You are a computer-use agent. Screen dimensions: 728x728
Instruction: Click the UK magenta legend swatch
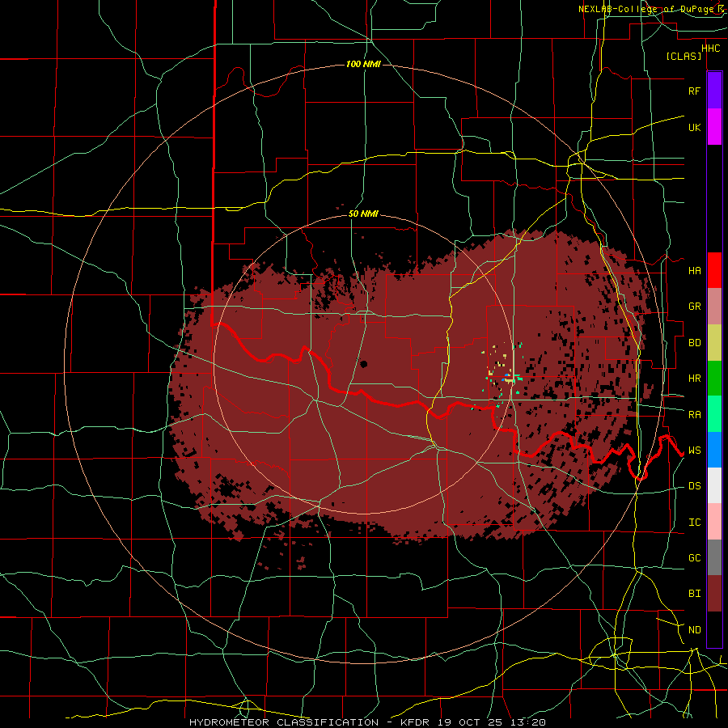tap(714, 127)
